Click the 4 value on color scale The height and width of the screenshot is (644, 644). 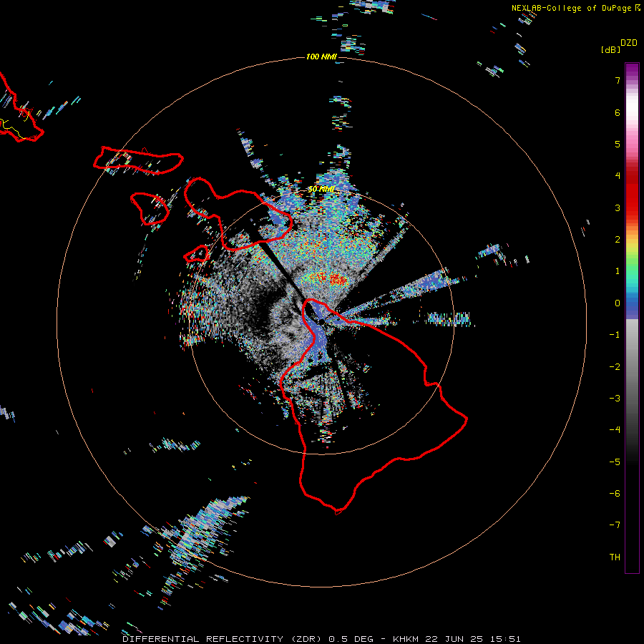618,176
